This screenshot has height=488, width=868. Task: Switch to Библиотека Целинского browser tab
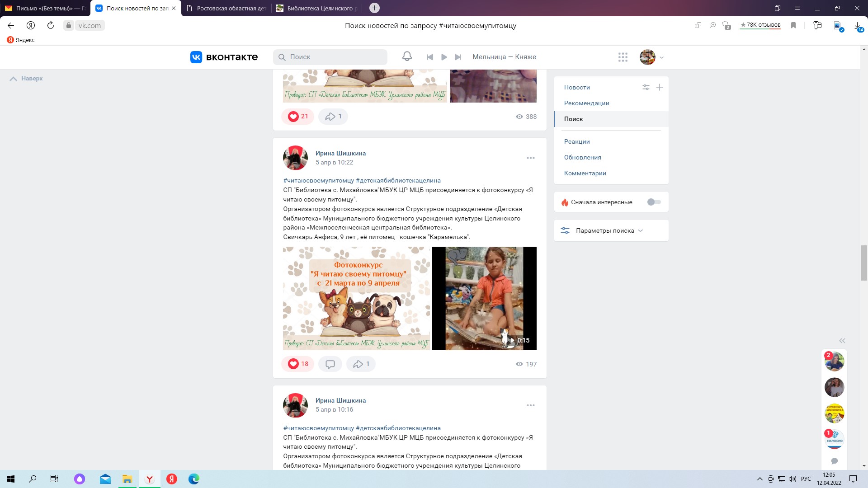(317, 8)
